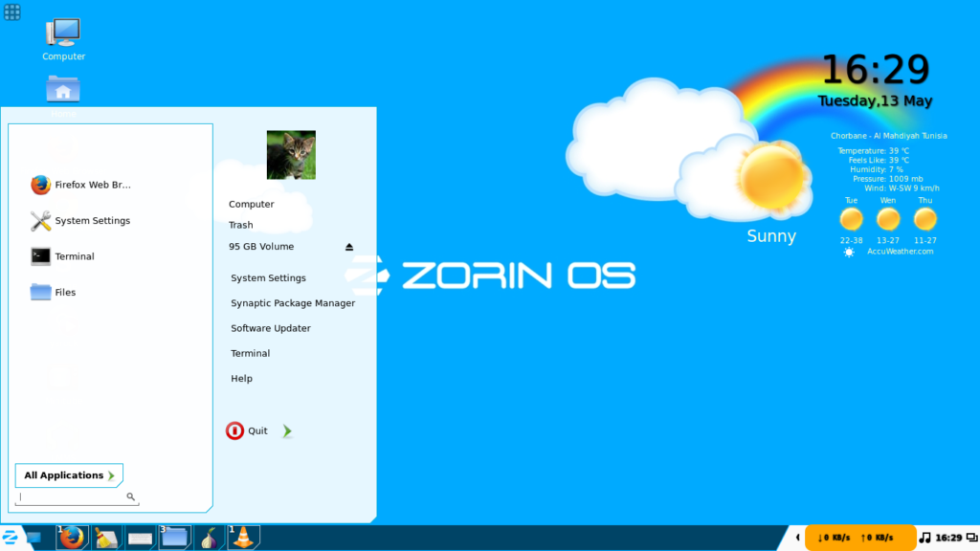Screen dimensions: 980x551
Task: Launch VLC media player from the taskbar
Action: point(243,538)
